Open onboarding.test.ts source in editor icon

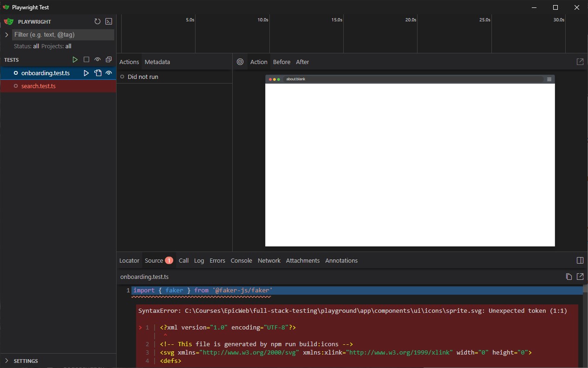pos(98,73)
